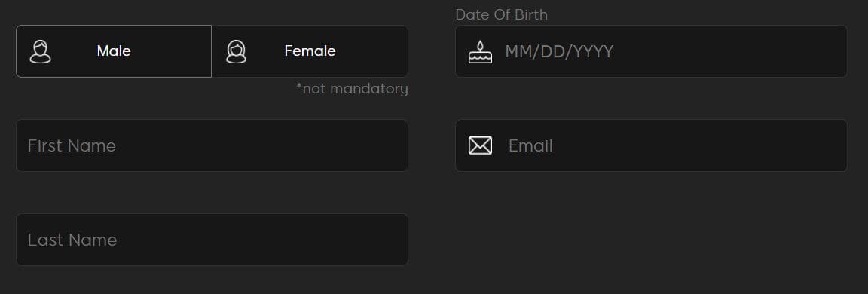
Task: Click the male silhouette icon
Action: (x=41, y=51)
